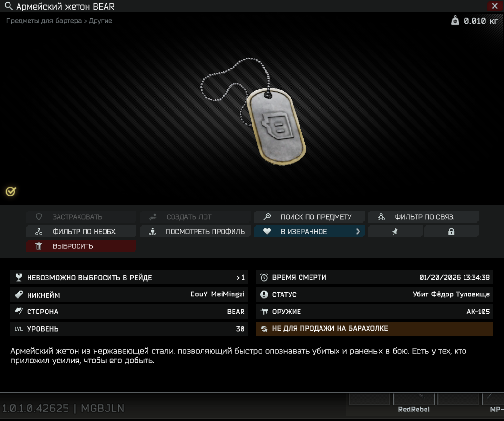Click the 'Создать лот' button
The image size is (504, 421).
pyautogui.click(x=195, y=217)
